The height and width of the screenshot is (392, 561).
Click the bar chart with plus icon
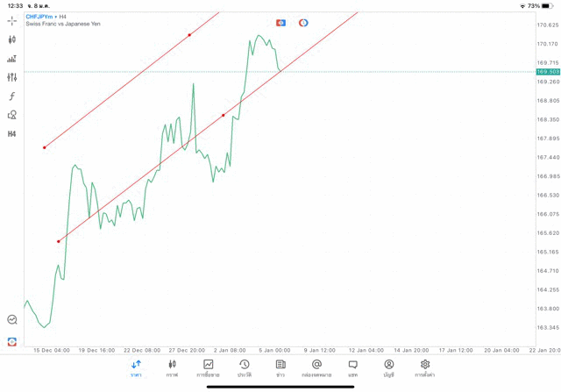pos(12,59)
